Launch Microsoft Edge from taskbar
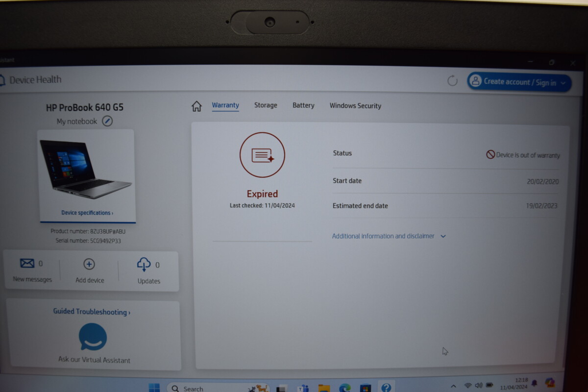Image resolution: width=588 pixels, height=392 pixels. tap(345, 388)
